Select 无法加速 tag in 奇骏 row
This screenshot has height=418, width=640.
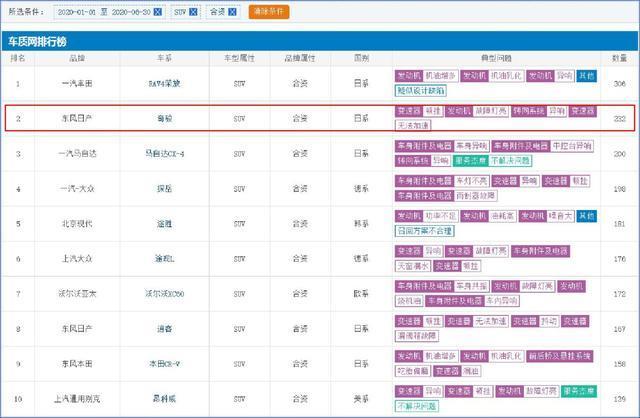[413, 126]
